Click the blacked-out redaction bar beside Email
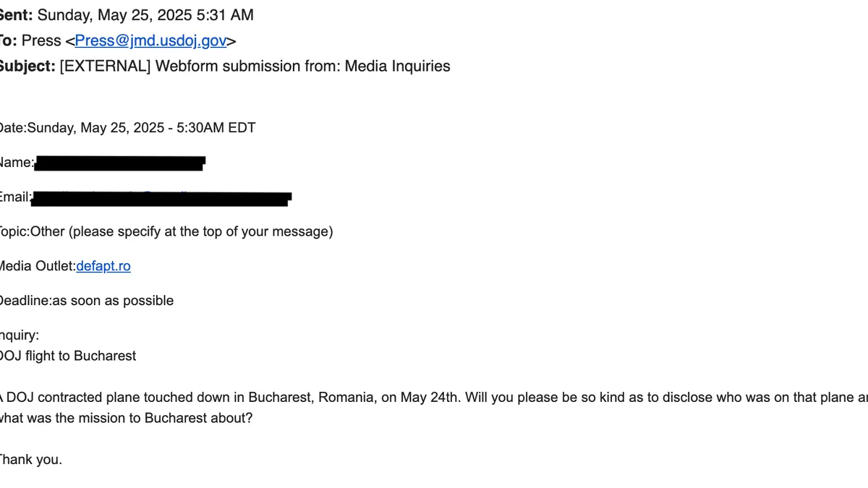This screenshot has height=488, width=868. coord(161,198)
